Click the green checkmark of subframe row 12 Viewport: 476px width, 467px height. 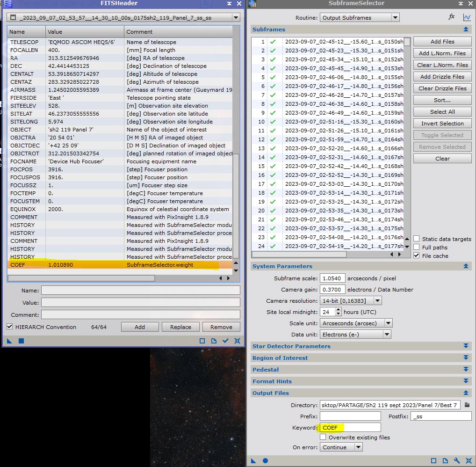tap(273, 139)
